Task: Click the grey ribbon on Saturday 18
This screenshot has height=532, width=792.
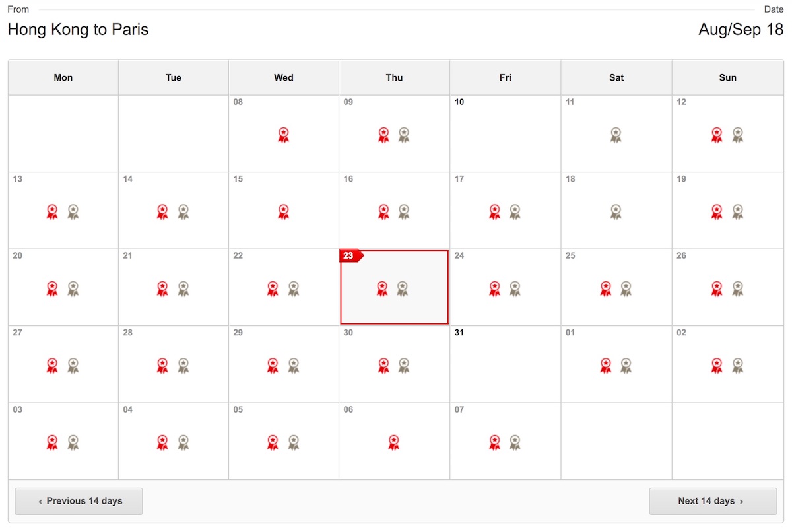Action: (x=616, y=212)
